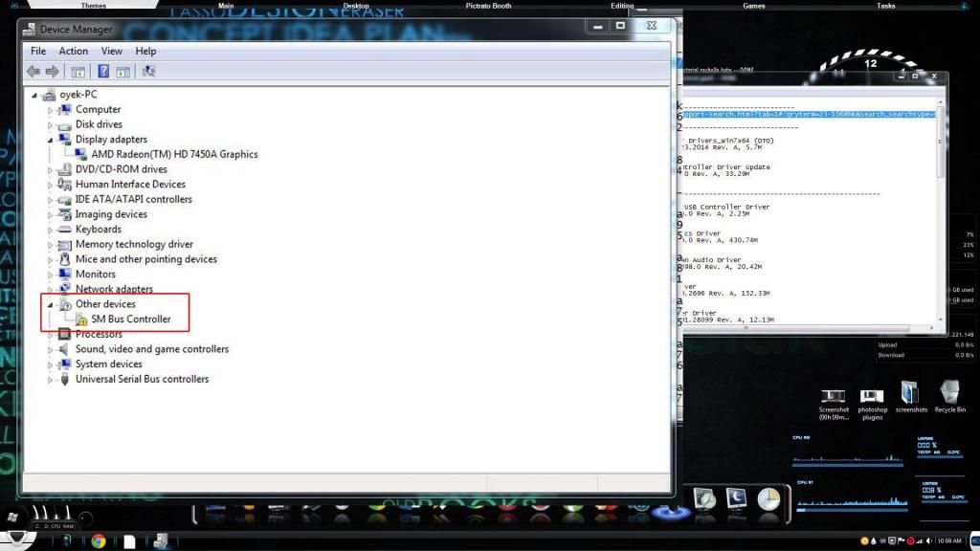Select the Display adapters label
Image resolution: width=980 pixels, height=551 pixels.
(x=111, y=140)
